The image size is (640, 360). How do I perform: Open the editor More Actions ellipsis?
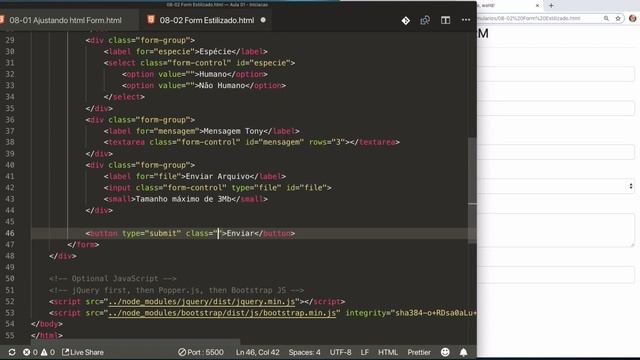pos(466,20)
